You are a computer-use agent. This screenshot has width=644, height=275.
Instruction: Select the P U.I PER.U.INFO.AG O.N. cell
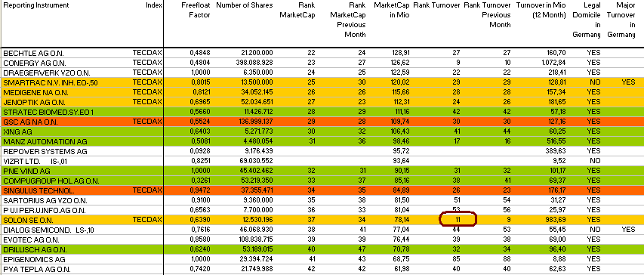pyautogui.click(x=44, y=211)
